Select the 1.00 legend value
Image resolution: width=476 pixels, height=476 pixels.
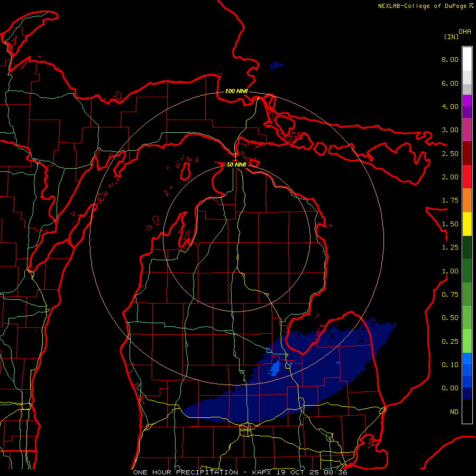[450, 271]
